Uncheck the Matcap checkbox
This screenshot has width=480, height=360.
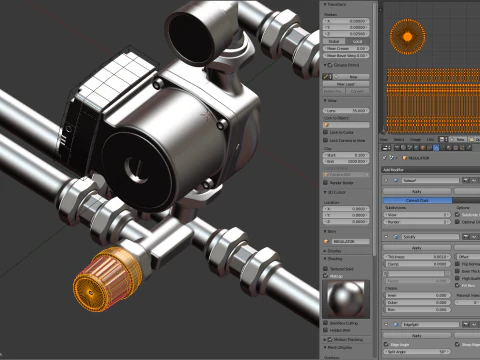click(326, 276)
